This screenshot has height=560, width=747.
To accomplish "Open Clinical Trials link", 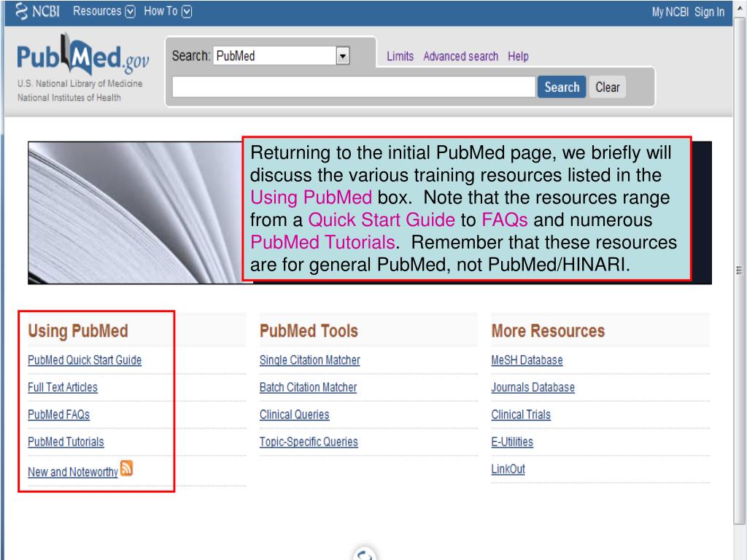I will (521, 414).
